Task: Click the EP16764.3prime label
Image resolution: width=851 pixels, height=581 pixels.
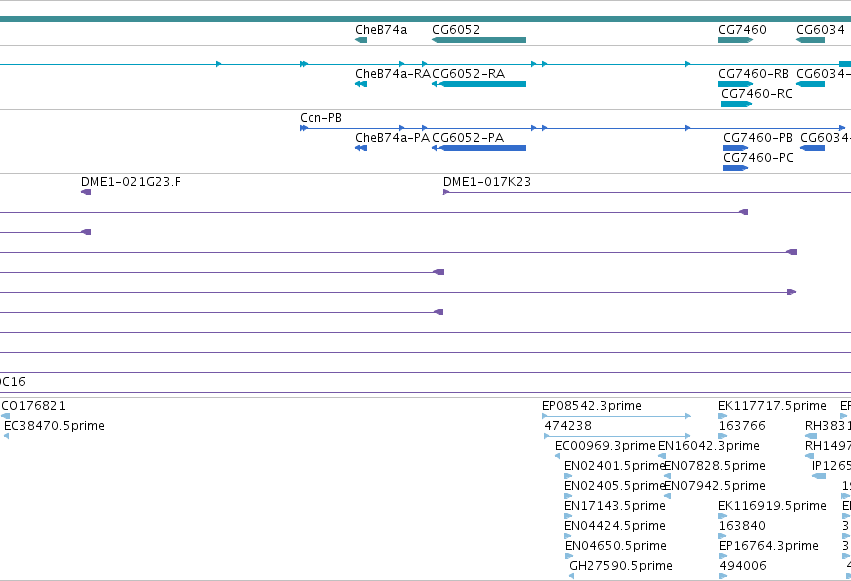Action: tap(769, 546)
